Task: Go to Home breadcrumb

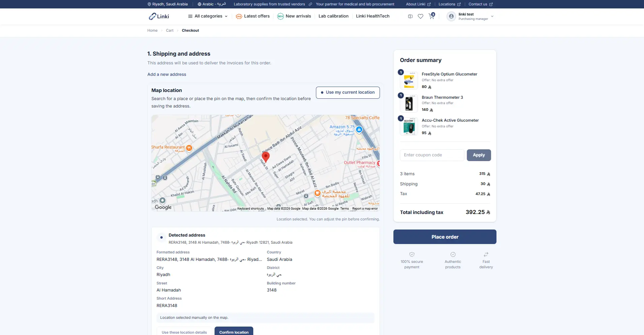Action: pyautogui.click(x=152, y=30)
